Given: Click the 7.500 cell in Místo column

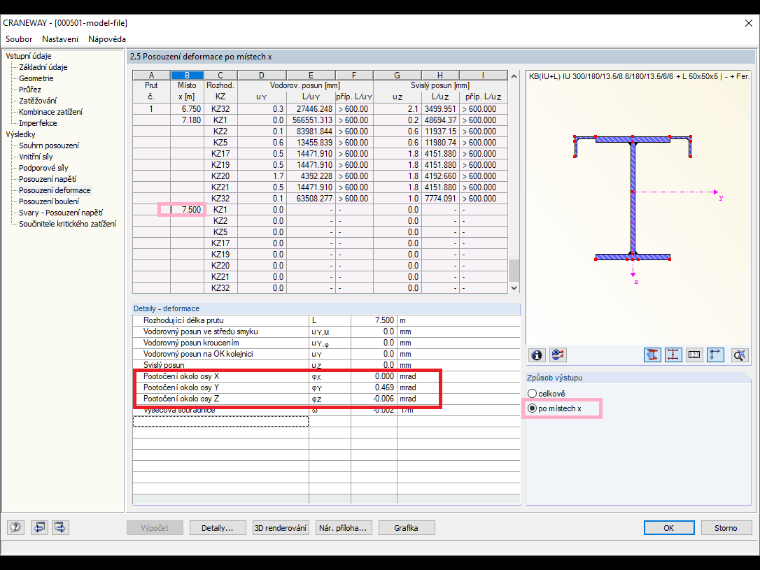Looking at the screenshot, I should [x=187, y=210].
